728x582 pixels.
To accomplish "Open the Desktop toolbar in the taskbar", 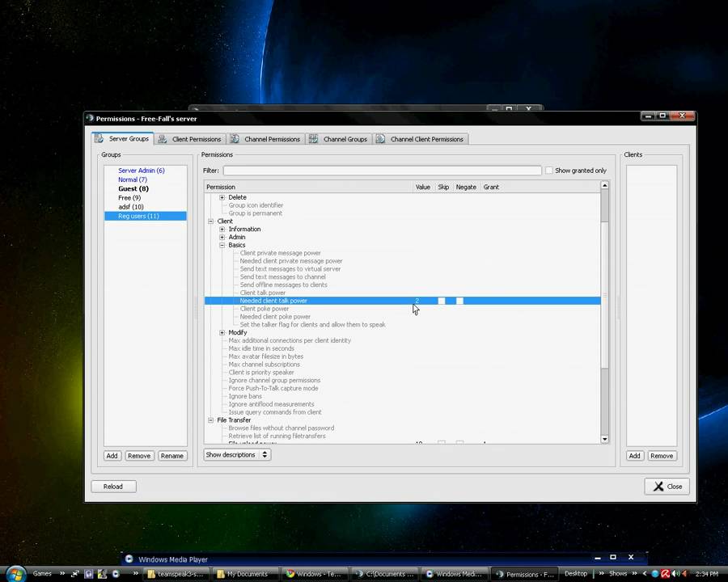I will (x=576, y=574).
